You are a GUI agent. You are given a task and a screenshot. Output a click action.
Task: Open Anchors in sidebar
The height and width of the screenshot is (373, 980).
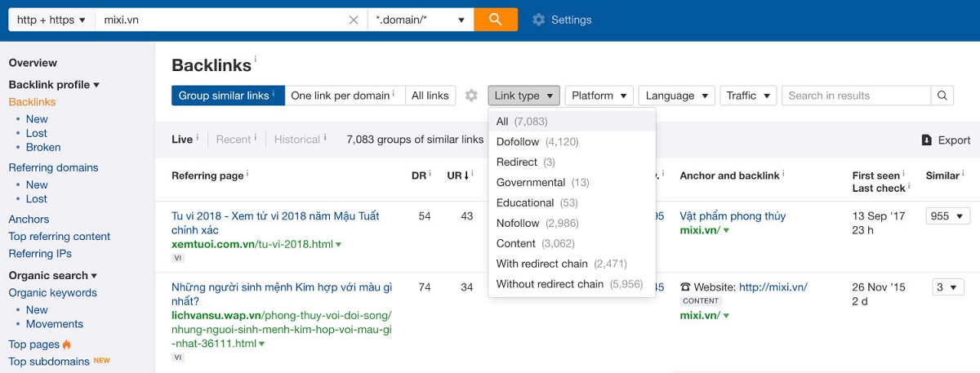pos(29,220)
